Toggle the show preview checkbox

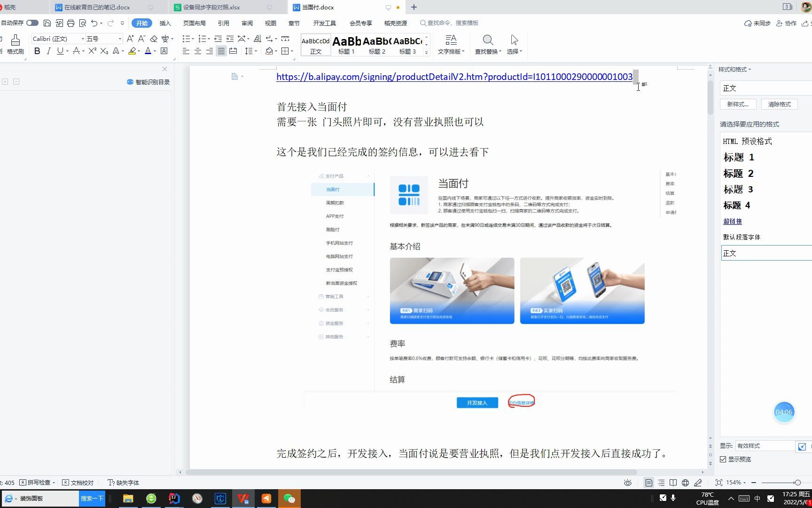pos(723,459)
